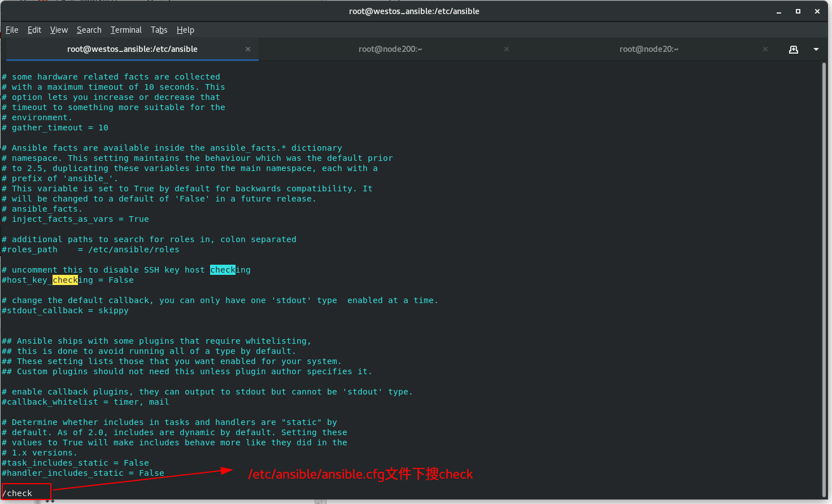Close the root@node20 tab

765,49
